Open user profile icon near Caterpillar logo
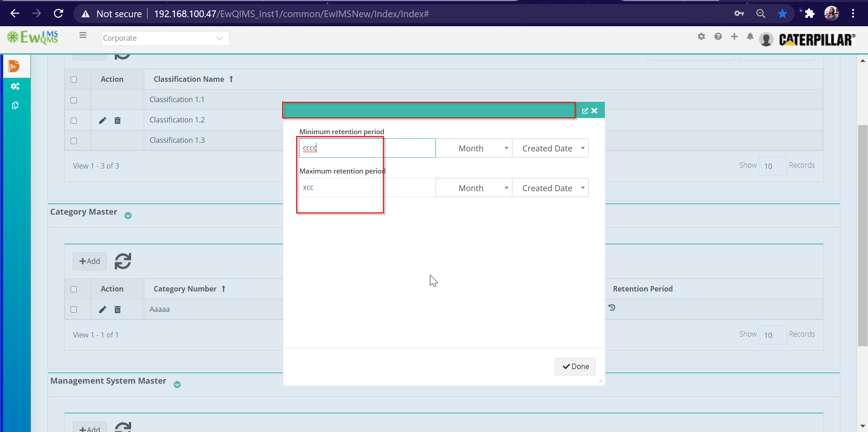Image resolution: width=868 pixels, height=432 pixels. 766,40
